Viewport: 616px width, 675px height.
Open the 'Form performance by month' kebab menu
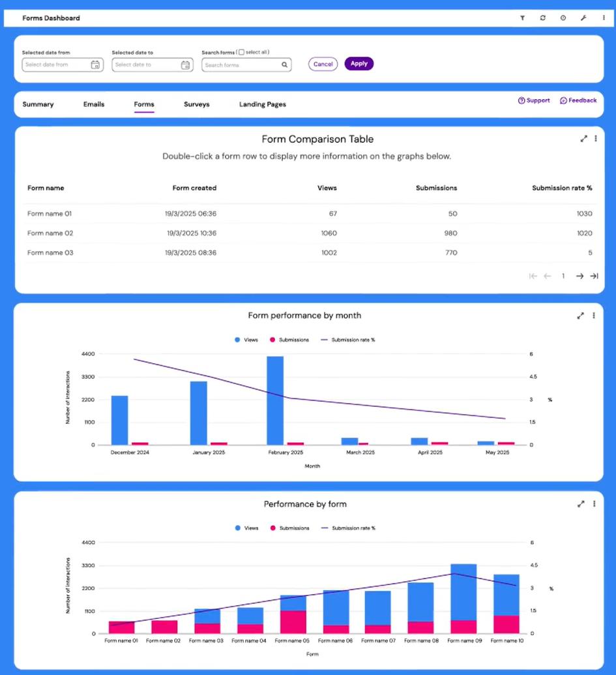click(x=594, y=315)
